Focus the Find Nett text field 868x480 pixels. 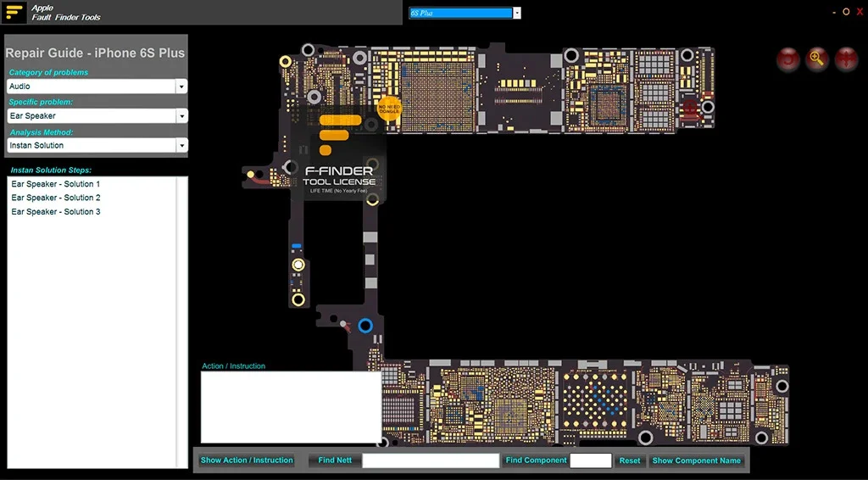(x=431, y=460)
